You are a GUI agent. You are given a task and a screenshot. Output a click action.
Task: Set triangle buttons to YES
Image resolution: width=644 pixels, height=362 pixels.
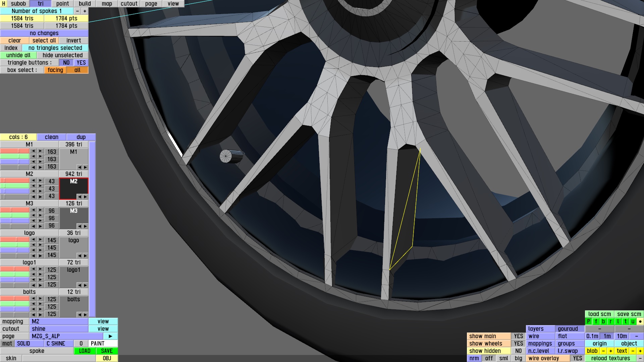(81, 63)
